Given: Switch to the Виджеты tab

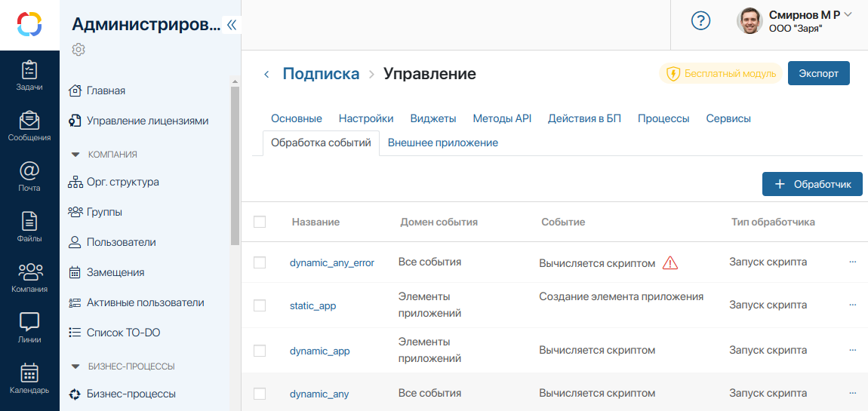Looking at the screenshot, I should (x=432, y=118).
